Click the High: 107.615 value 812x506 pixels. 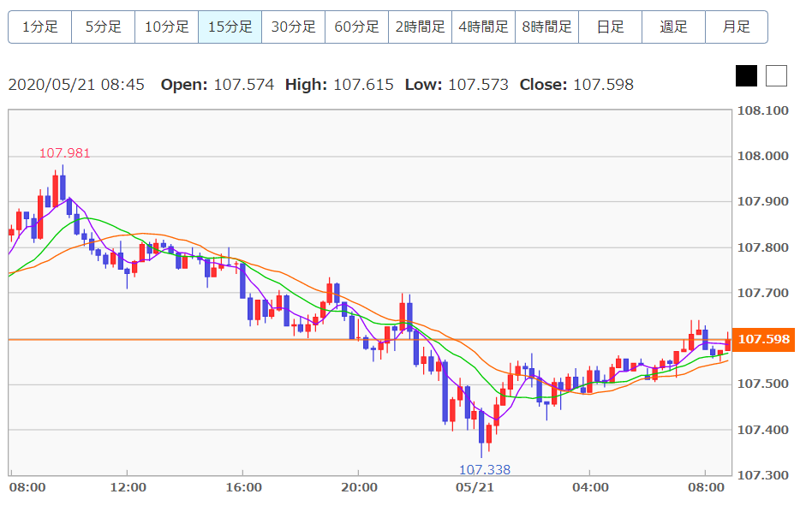(x=339, y=85)
